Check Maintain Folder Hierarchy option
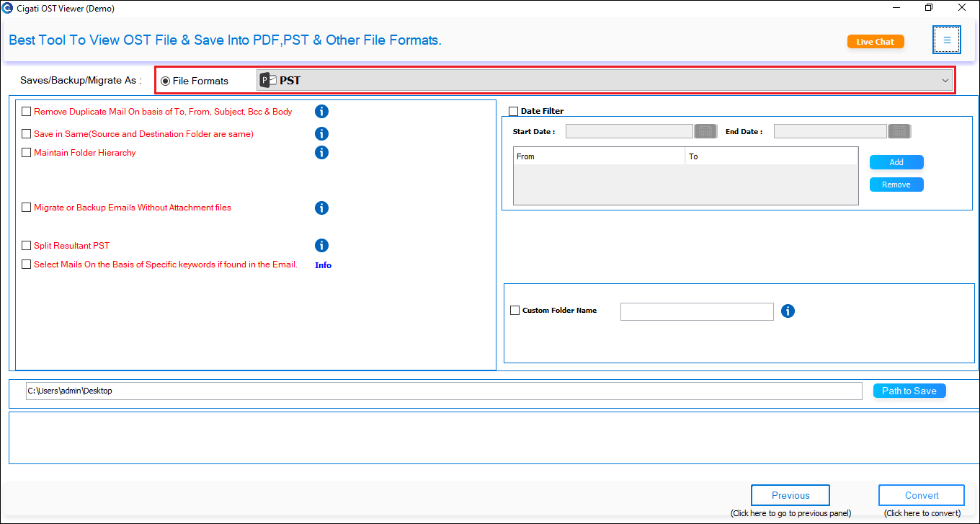The height and width of the screenshot is (524, 980). click(27, 153)
